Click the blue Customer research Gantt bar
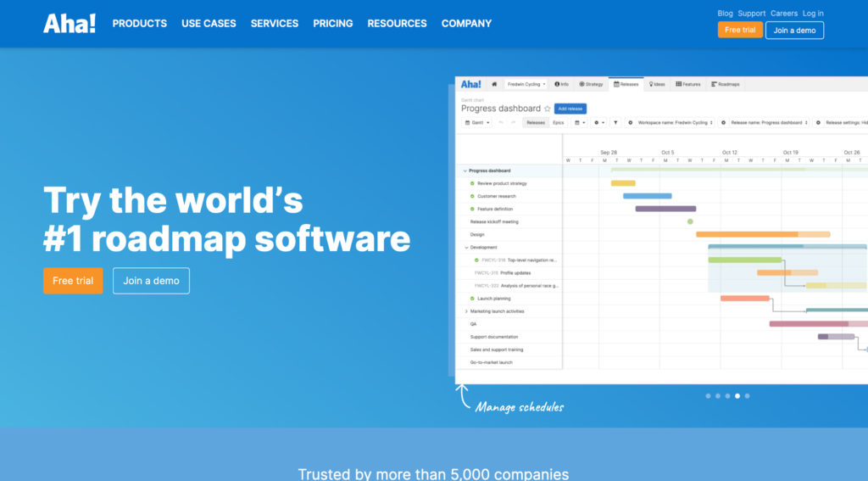868x481 pixels. pos(647,196)
